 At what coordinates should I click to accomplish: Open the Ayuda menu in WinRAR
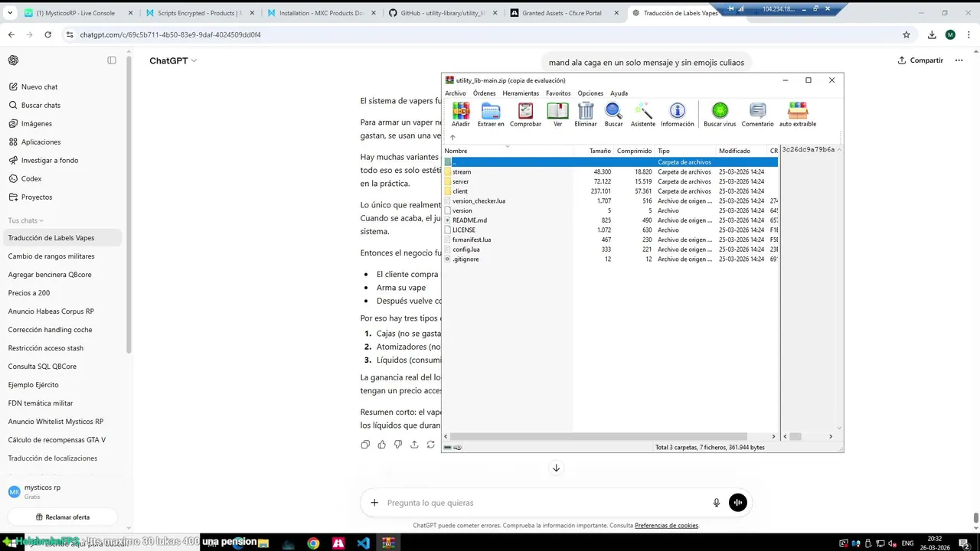tap(619, 93)
